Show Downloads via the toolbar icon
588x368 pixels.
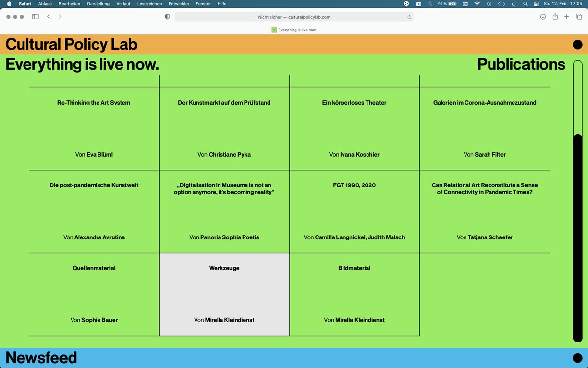click(x=543, y=16)
